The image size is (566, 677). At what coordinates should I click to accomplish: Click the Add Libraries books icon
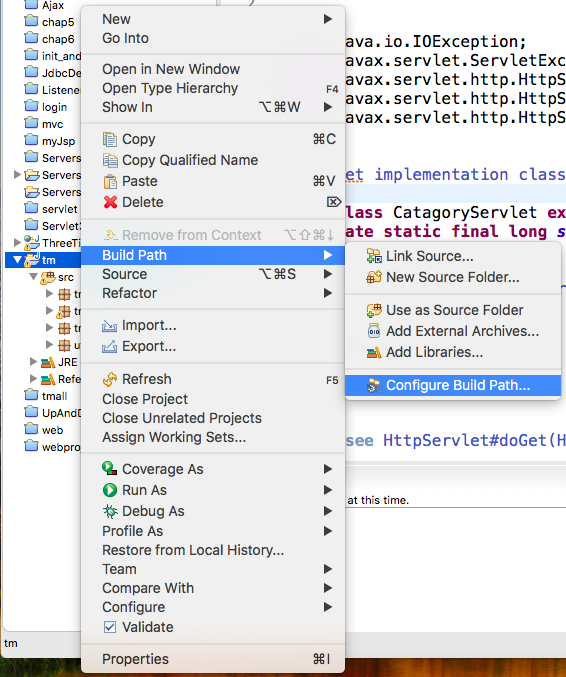[374, 352]
